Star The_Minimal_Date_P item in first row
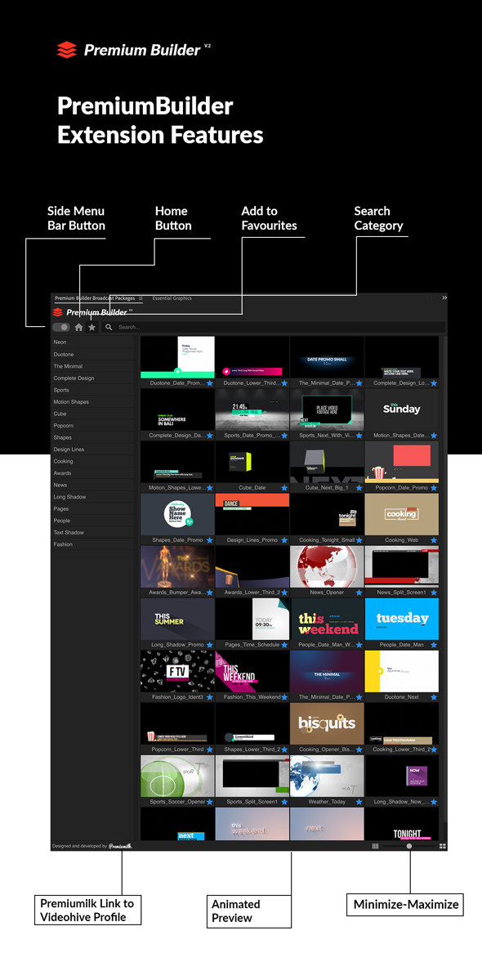The width and height of the screenshot is (482, 980). coord(359,383)
